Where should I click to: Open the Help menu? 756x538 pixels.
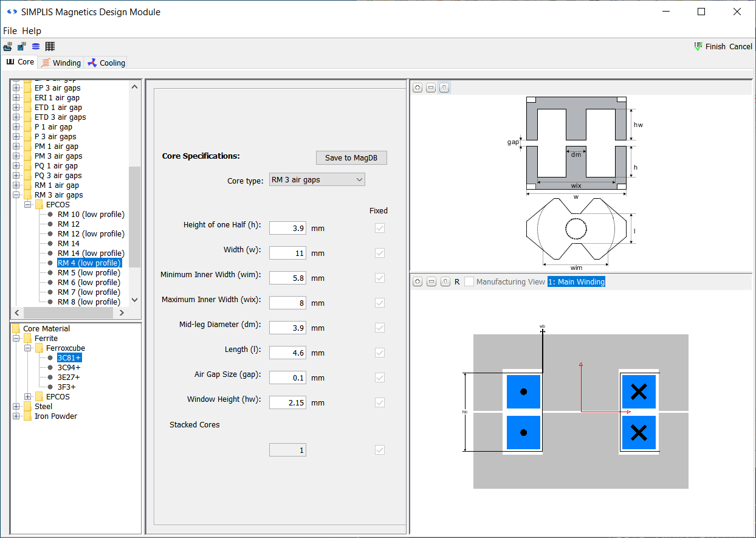pos(32,30)
